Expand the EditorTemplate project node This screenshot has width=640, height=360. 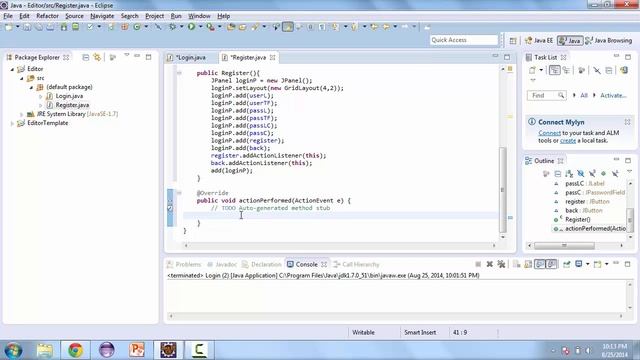(12, 123)
